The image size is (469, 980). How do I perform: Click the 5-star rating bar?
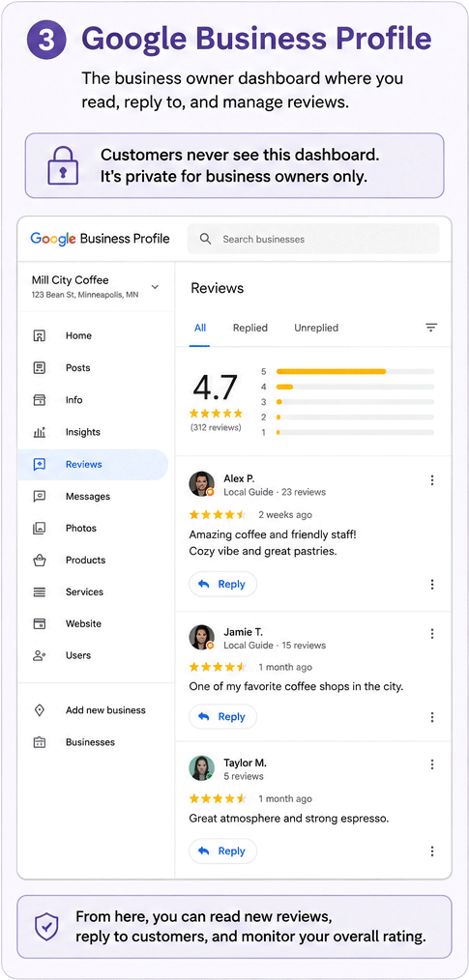pos(355,371)
